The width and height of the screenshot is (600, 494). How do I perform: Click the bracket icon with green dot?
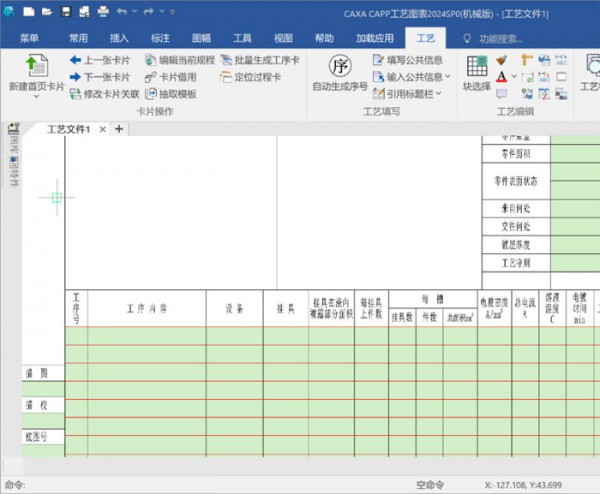[x=527, y=77]
